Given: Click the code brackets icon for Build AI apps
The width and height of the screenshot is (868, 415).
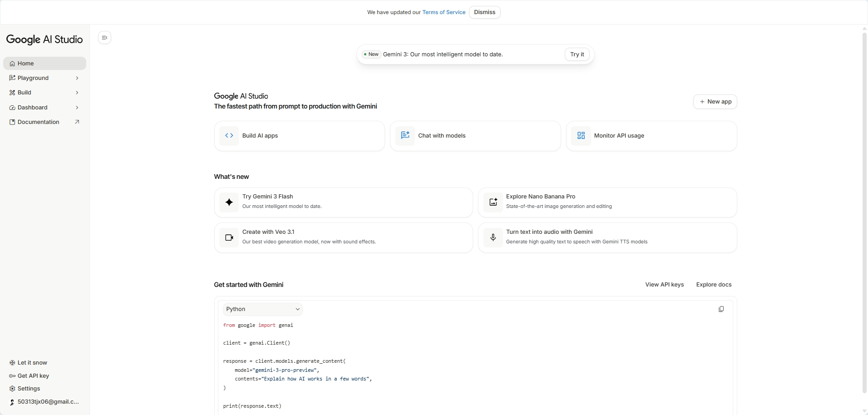Looking at the screenshot, I should [229, 136].
